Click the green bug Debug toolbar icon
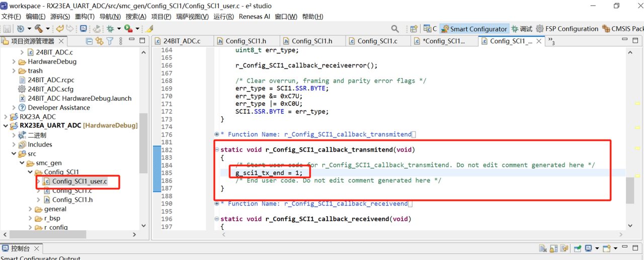This screenshot has height=260, width=644. point(110,29)
